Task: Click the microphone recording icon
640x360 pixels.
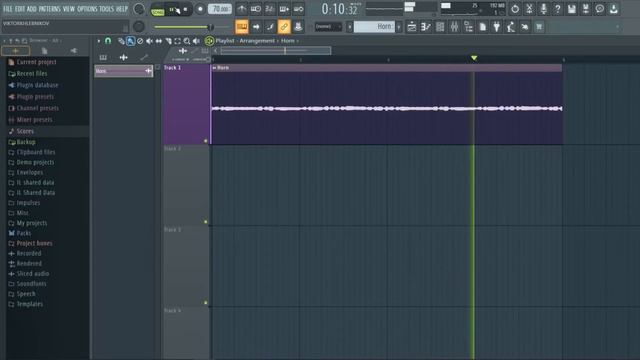Action: pos(543,9)
